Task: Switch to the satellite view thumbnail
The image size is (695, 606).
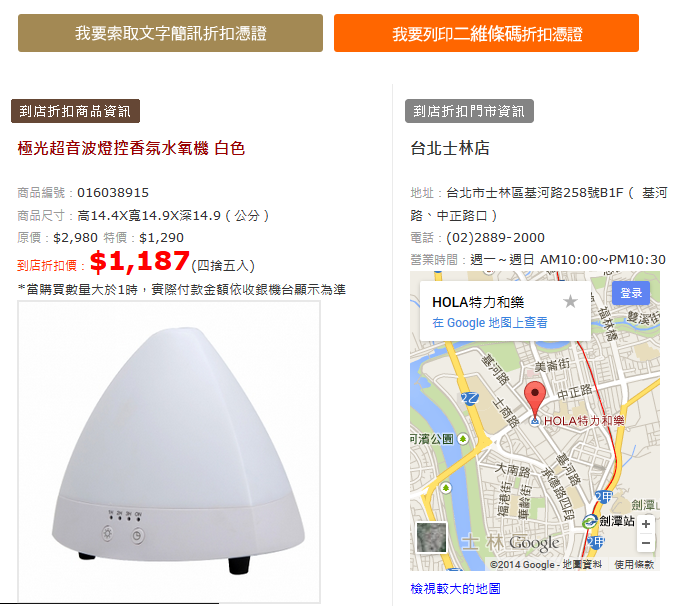Action: [431, 538]
